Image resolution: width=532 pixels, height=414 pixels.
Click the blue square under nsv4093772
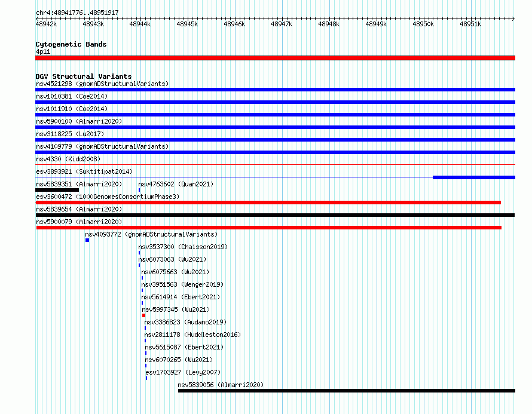(87, 240)
